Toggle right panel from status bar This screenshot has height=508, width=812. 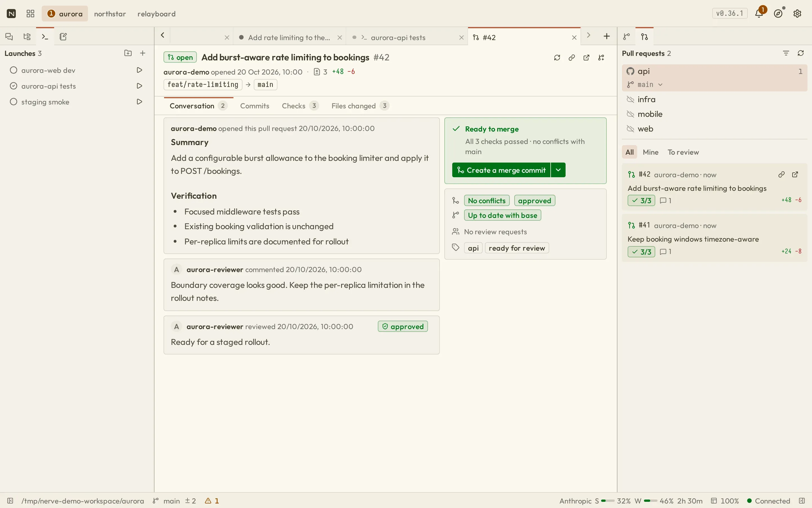coord(802,501)
